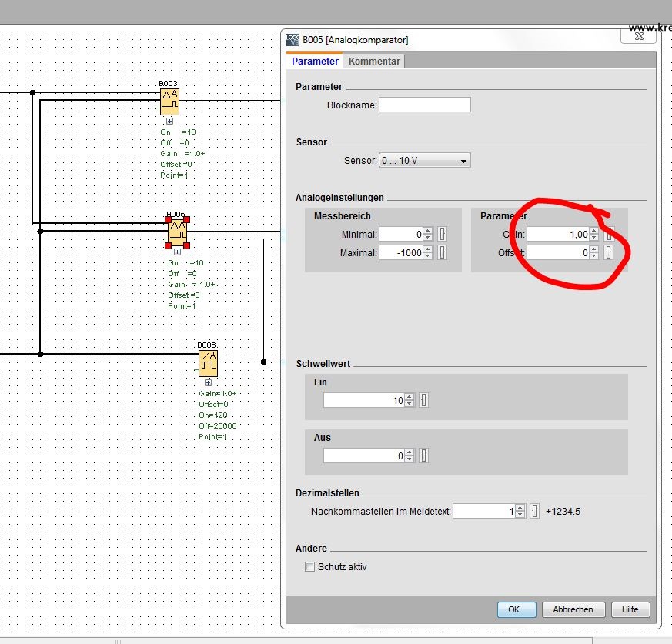Expand the parameter box under block B006
Viewport: 672px width, 644px height.
tap(208, 382)
